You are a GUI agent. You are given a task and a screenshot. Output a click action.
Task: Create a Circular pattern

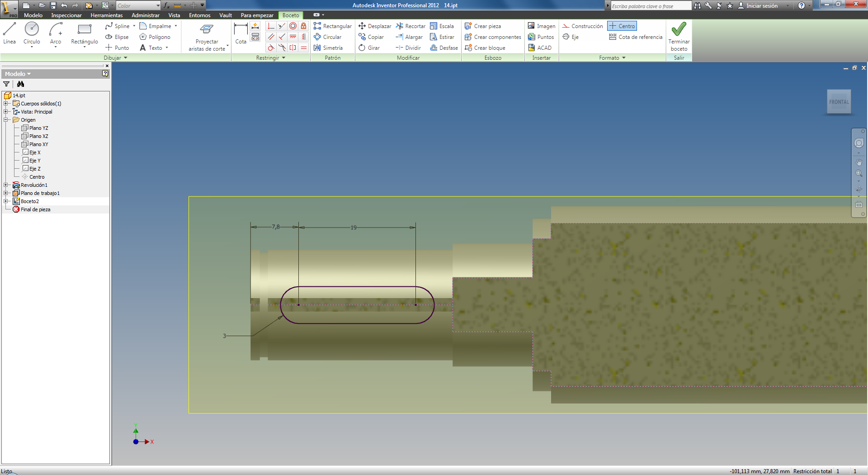(x=328, y=37)
